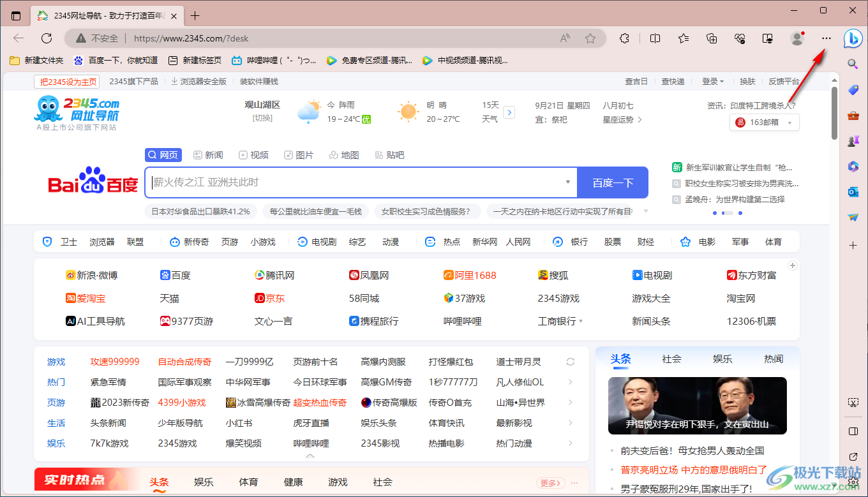Open the Favorites list icon
This screenshot has height=497, width=868.
[684, 38]
